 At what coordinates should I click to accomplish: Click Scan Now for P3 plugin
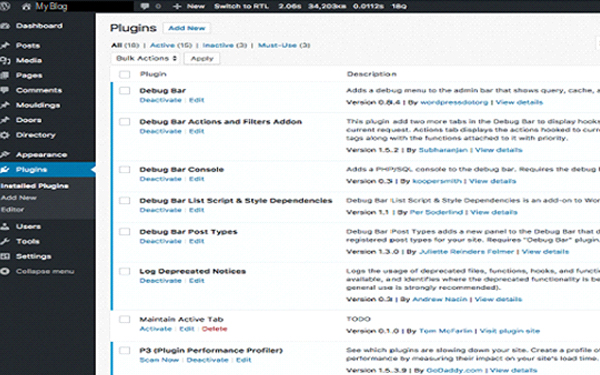pos(159,360)
